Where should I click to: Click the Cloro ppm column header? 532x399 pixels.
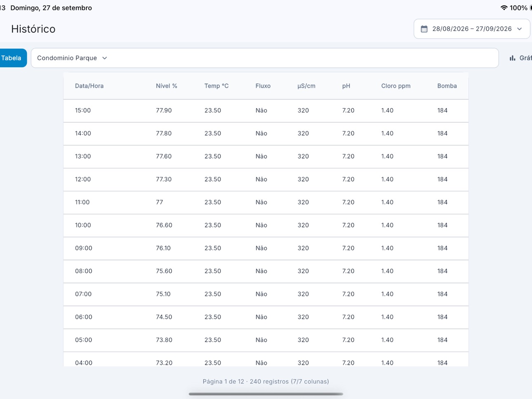396,86
